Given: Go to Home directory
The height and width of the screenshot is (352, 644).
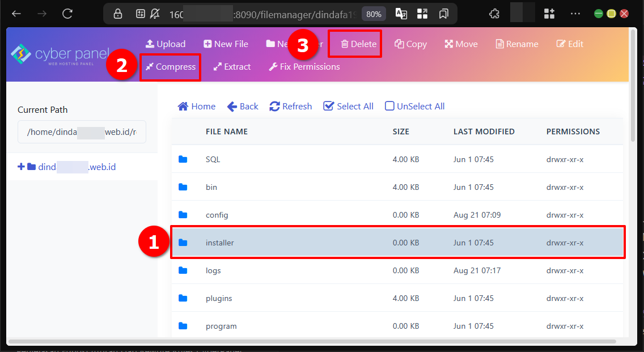Looking at the screenshot, I should coord(196,107).
